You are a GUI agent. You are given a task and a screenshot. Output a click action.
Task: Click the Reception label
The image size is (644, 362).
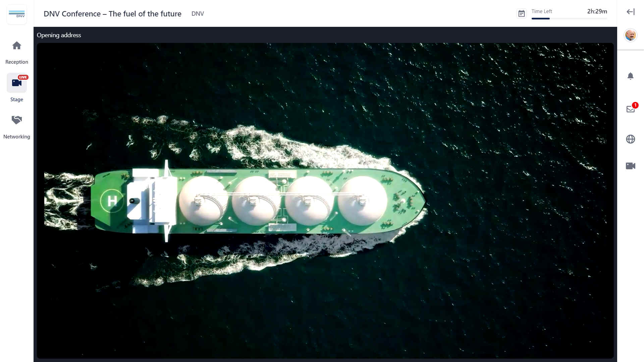coord(17,62)
